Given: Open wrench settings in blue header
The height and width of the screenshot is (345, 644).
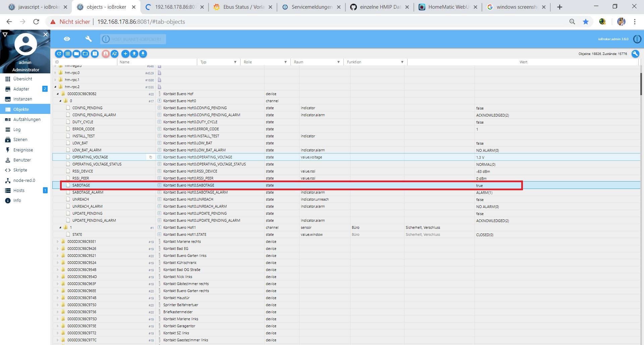Looking at the screenshot, I should [89, 39].
